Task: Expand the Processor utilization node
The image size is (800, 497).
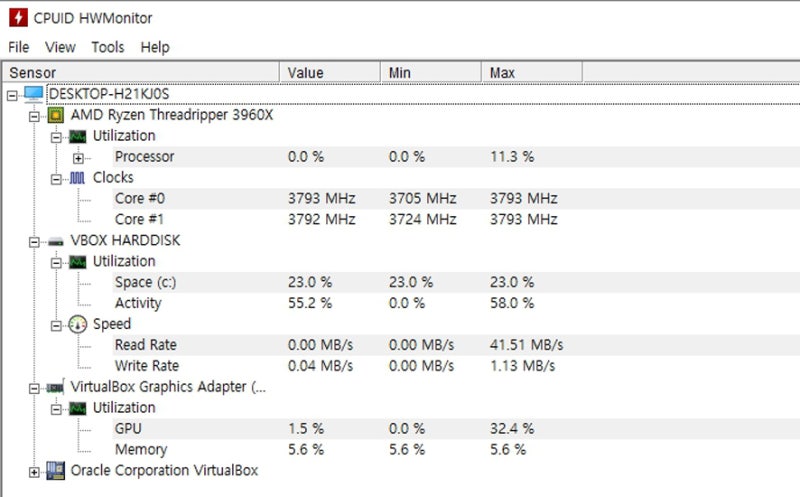Action: coord(78,157)
